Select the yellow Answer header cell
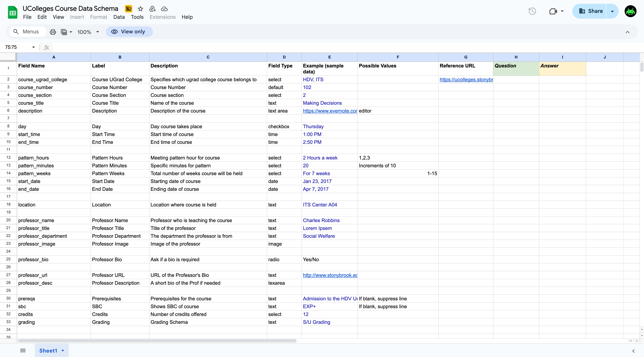 [563, 69]
